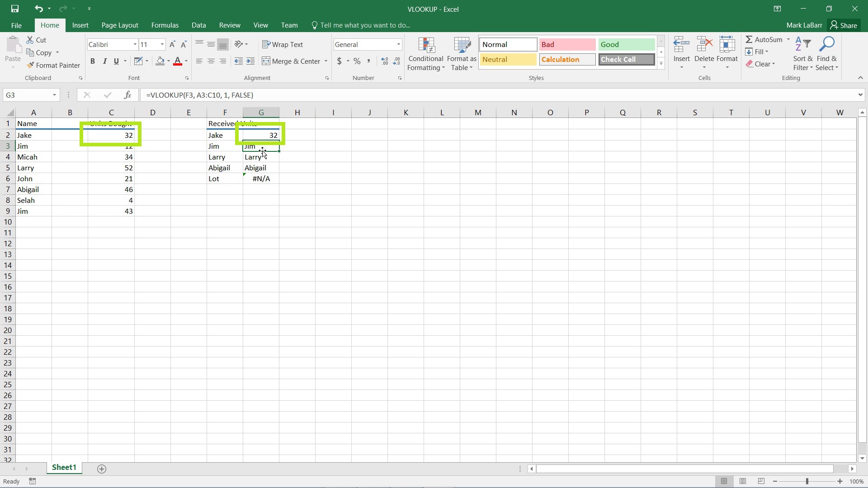
Task: Select the Data ribbon tab
Action: point(199,25)
